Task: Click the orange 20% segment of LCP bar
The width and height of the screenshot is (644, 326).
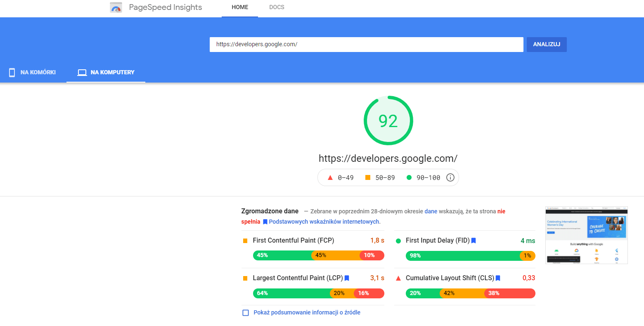Action: [x=342, y=293]
